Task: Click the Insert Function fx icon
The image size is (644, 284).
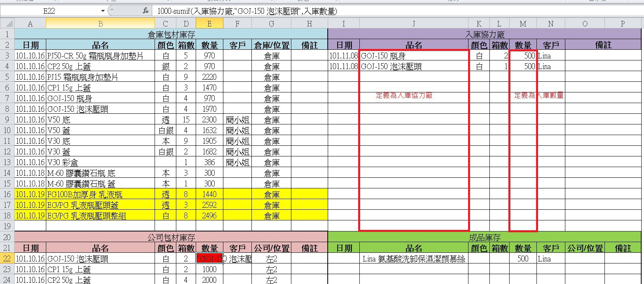Action: pos(145,11)
